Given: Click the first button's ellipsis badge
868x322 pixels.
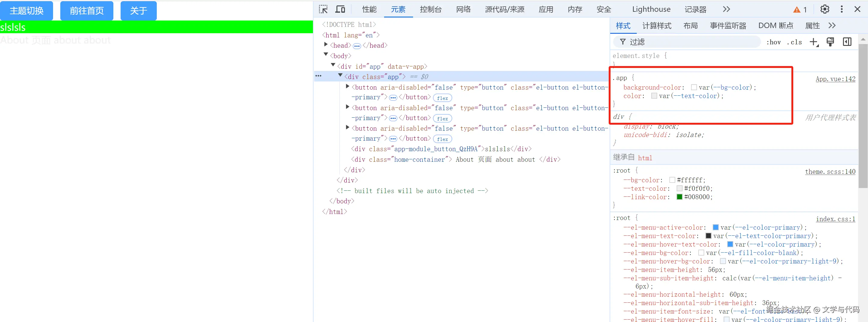Looking at the screenshot, I should (393, 98).
